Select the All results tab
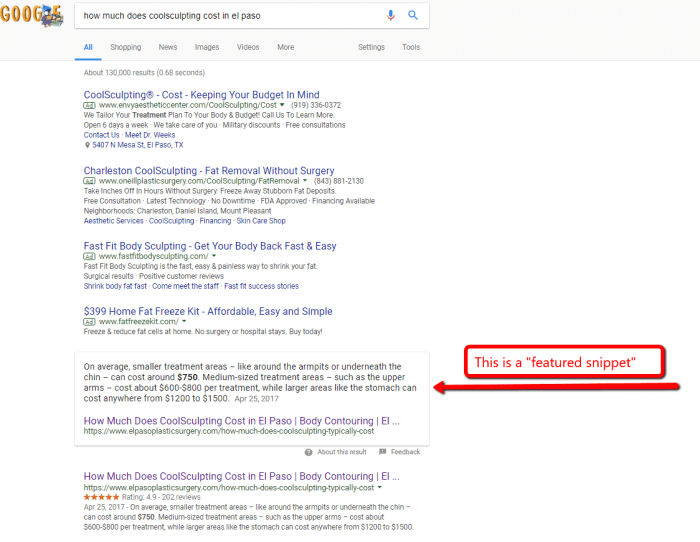700x542 pixels. point(88,47)
